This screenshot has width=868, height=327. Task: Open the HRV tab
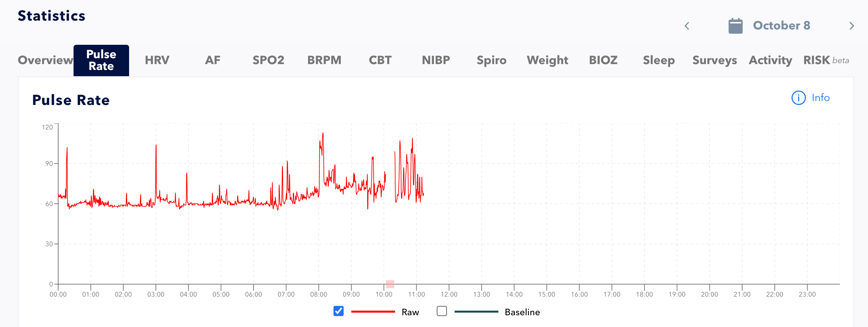[x=157, y=60]
